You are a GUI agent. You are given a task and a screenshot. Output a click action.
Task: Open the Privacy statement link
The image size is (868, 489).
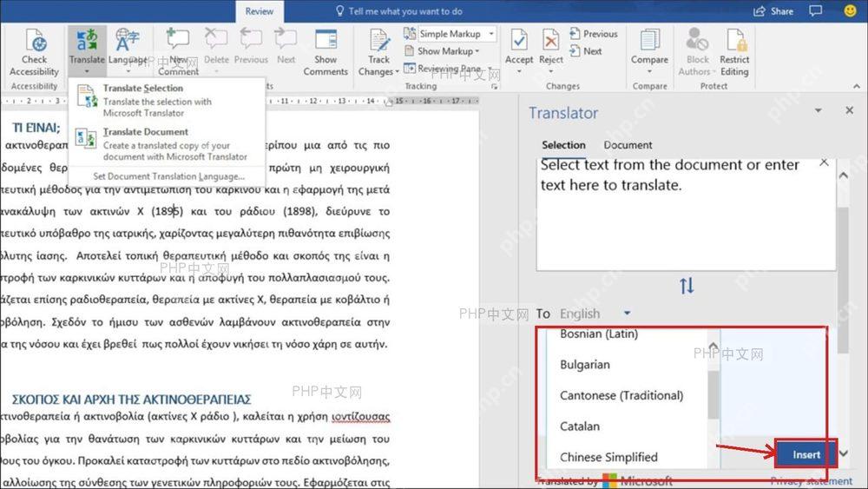(x=812, y=480)
